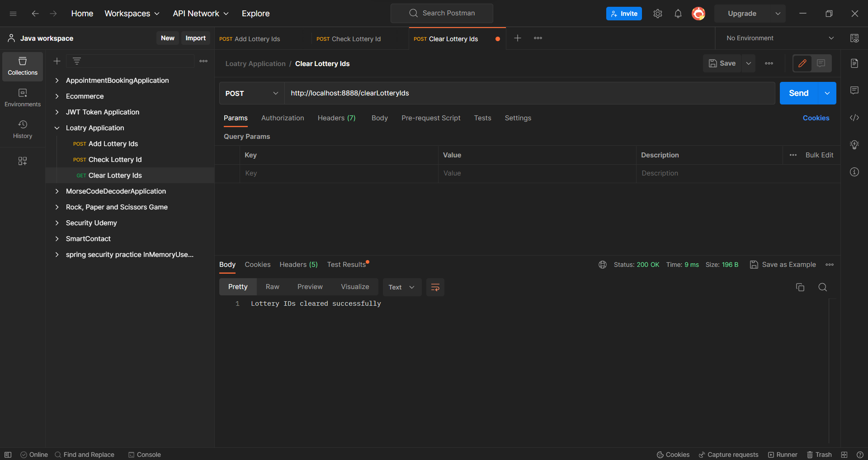
Task: Click the Send button
Action: click(798, 93)
